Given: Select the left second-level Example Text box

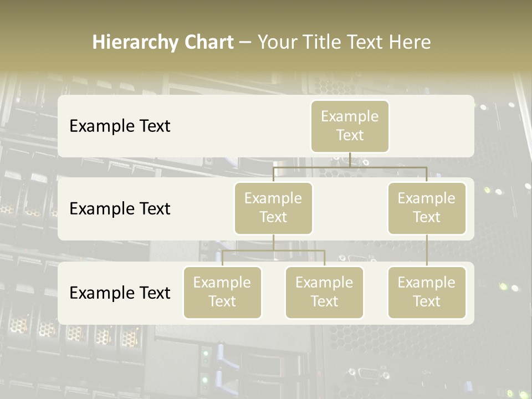Looking at the screenshot, I should click(273, 208).
